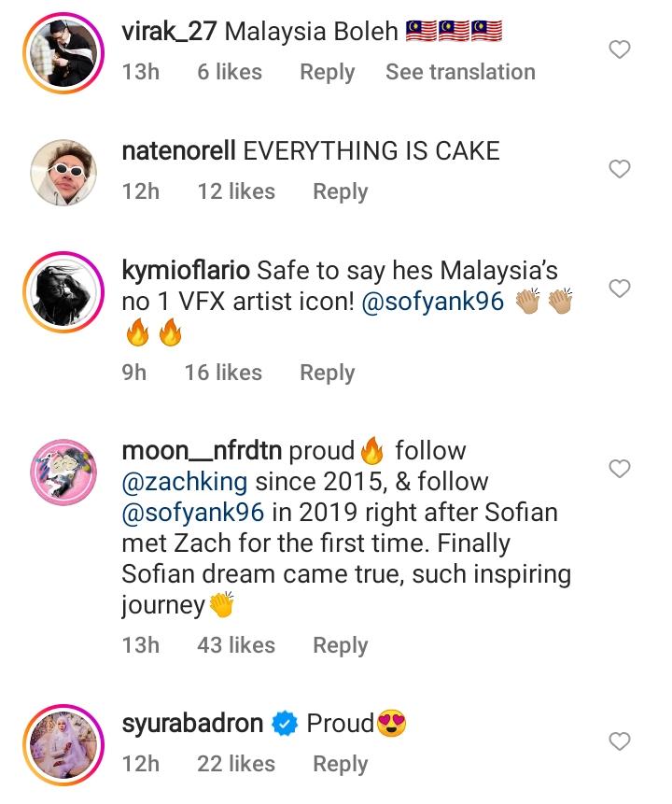Screen dimensions: 672x804
Task: Reply to moon__nfrdtn's comment
Action: click(x=340, y=645)
